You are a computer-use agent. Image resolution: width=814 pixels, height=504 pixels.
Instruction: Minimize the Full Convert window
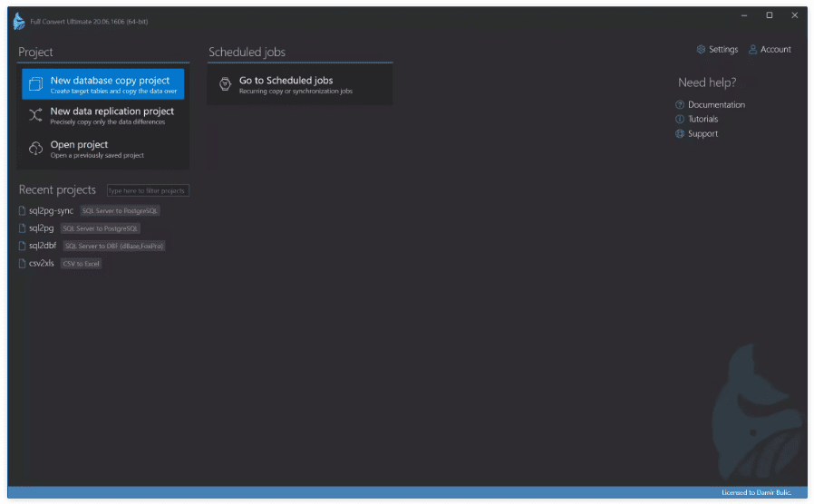coord(744,15)
